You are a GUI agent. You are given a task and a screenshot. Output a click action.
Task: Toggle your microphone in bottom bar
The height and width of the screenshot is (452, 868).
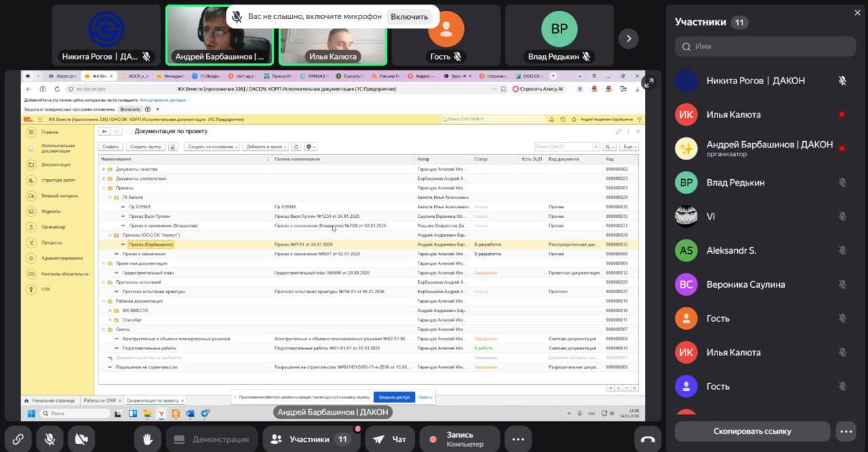[50, 439]
